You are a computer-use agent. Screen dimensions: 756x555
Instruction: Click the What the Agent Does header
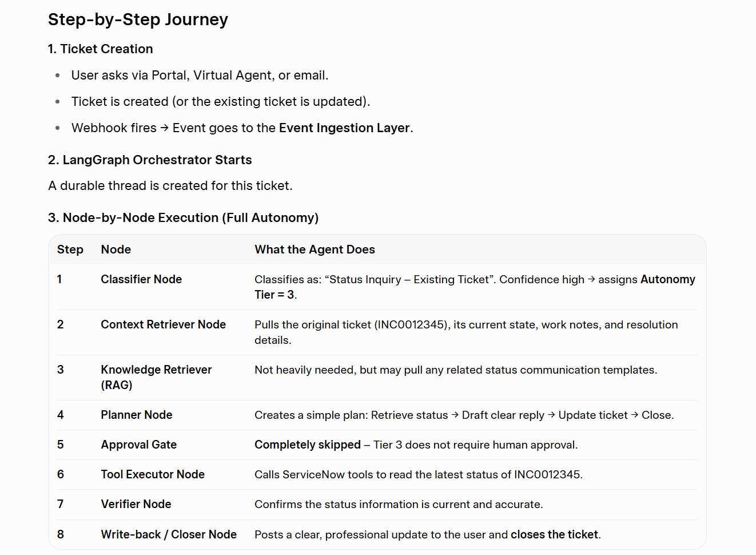315,249
